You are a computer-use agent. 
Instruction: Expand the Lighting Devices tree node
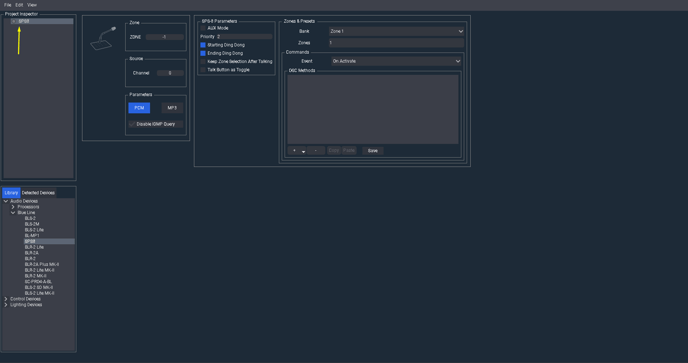click(x=6, y=305)
